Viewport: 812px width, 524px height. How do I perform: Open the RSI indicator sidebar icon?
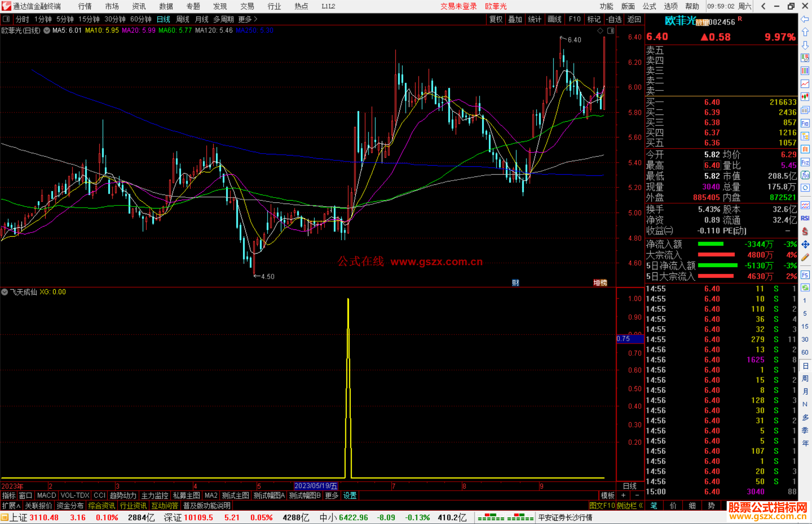[805, 218]
